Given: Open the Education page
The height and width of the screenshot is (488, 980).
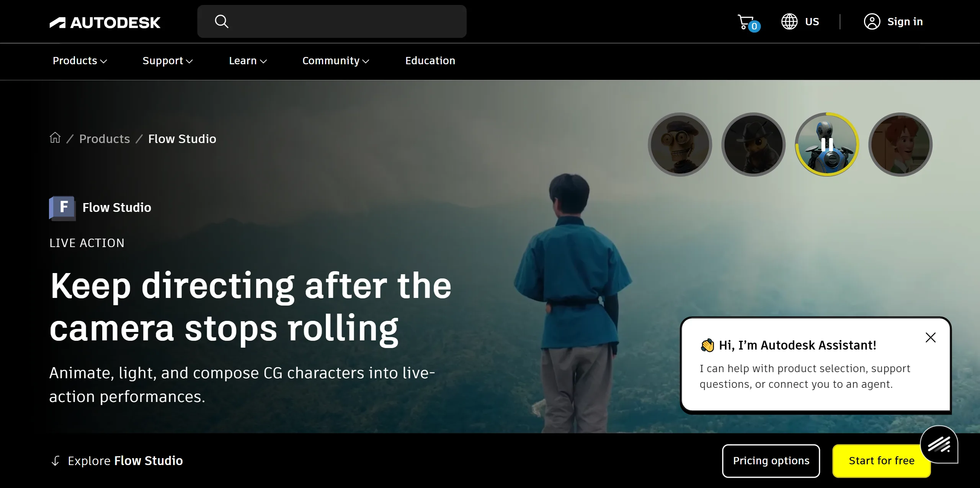Looking at the screenshot, I should (430, 61).
